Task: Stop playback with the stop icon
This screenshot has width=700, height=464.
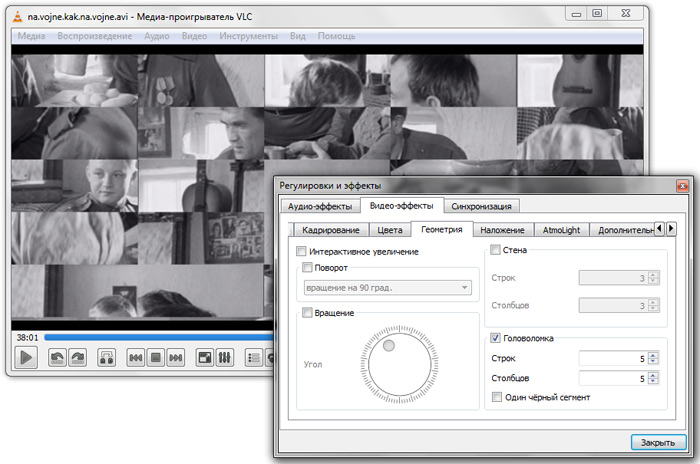Action: click(x=155, y=357)
